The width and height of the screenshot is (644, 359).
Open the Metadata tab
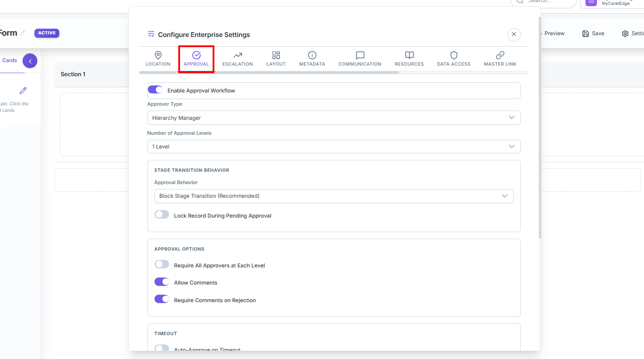point(312,59)
